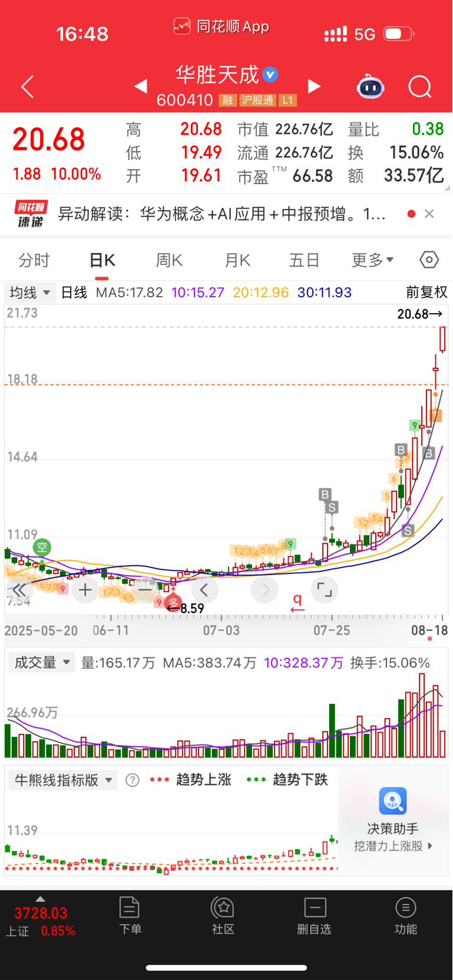Tap the B signal marker near 07-25

click(x=325, y=494)
